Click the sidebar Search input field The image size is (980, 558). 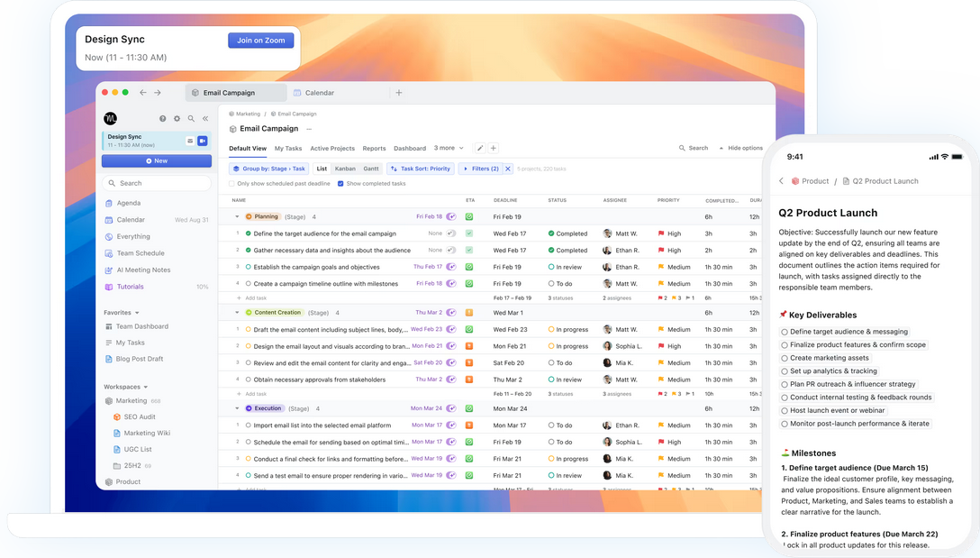click(157, 183)
